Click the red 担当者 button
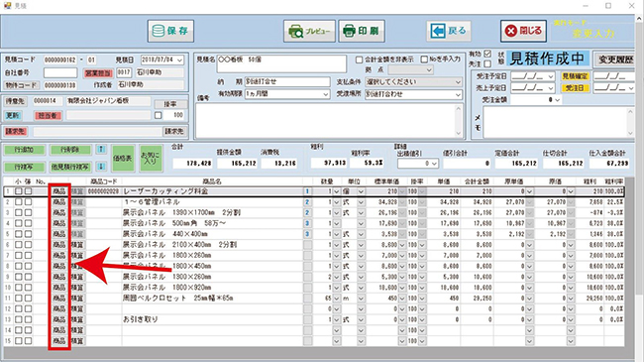The image size is (644, 362). pos(48,116)
